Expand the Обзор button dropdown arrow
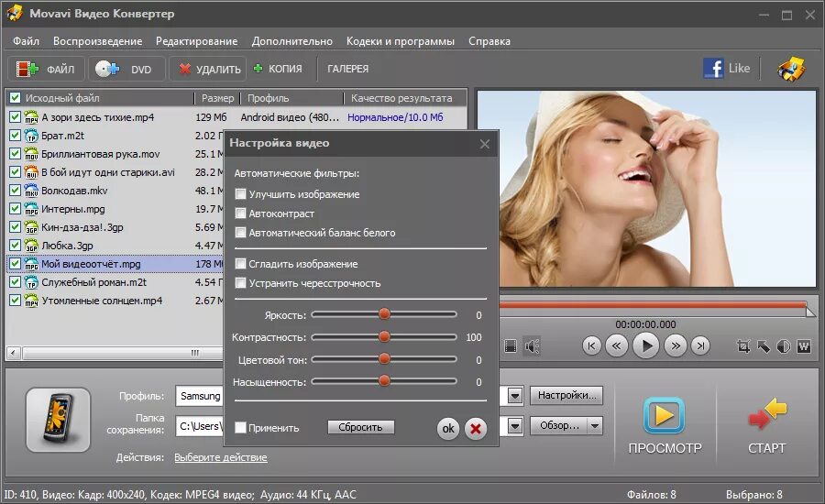Screen dimensions: 825x504 pyautogui.click(x=595, y=425)
